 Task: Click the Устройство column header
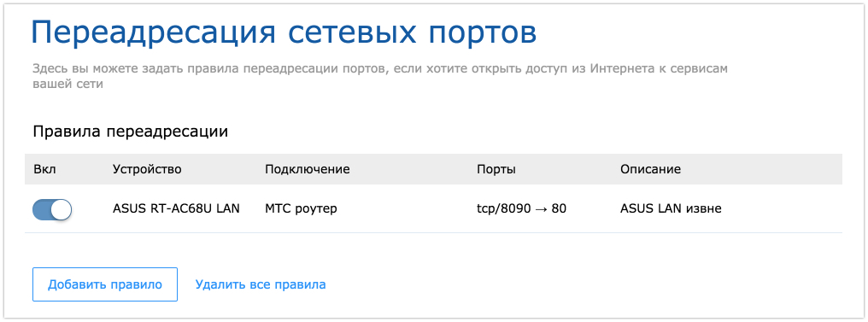[x=147, y=169]
